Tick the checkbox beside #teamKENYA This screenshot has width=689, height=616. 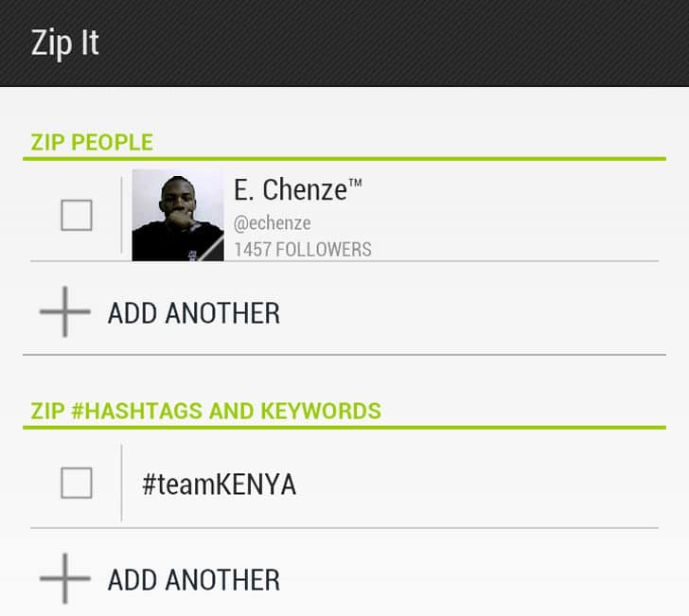[77, 483]
